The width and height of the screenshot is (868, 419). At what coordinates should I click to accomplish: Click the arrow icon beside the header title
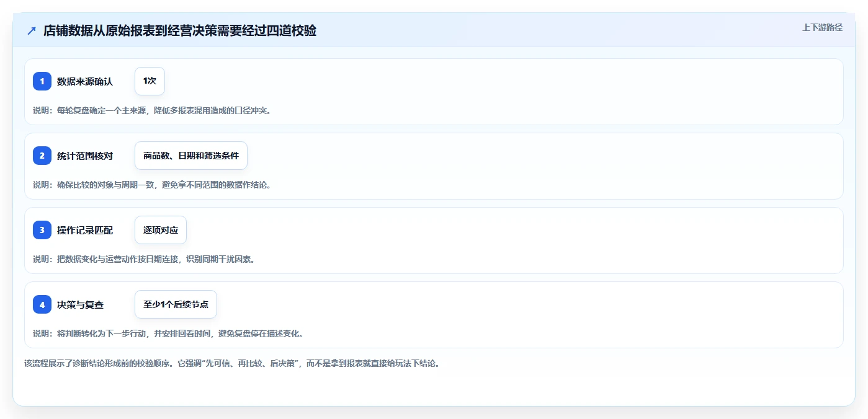[32, 30]
